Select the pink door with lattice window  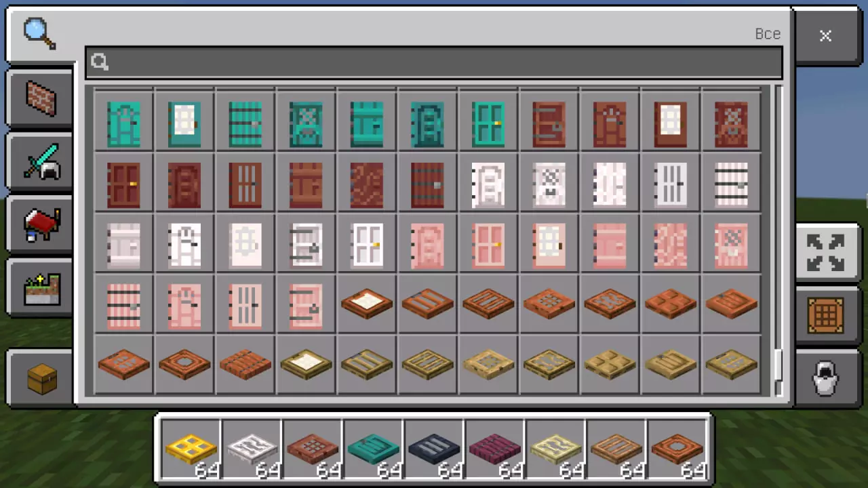[x=731, y=245]
